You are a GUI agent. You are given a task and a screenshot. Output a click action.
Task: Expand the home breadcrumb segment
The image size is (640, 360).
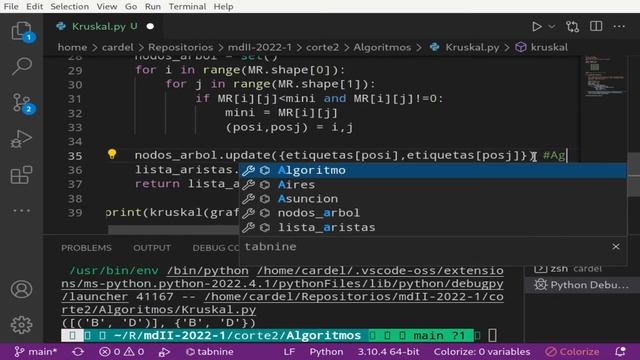(x=72, y=47)
